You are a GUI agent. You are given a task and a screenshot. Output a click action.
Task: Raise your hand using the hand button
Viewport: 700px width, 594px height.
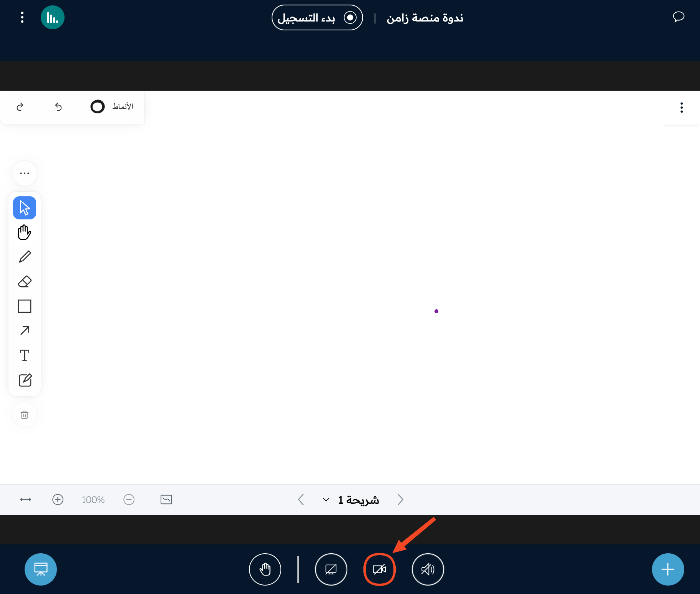tap(265, 569)
